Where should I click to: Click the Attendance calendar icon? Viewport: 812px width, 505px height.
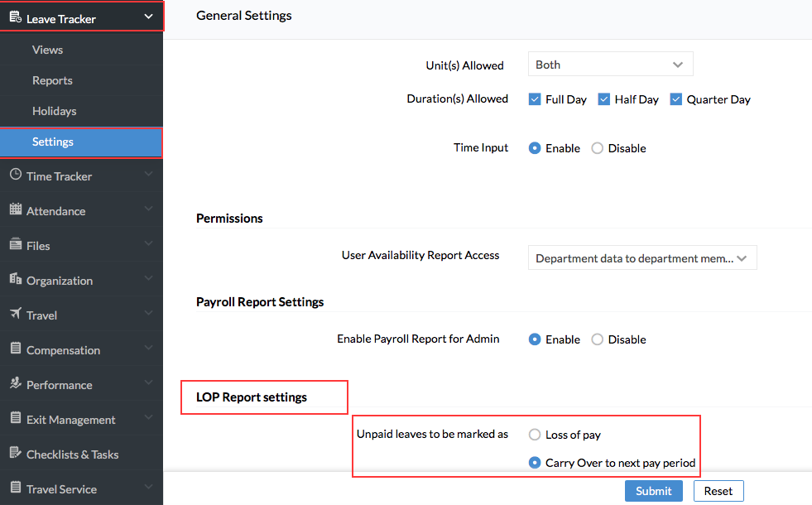[x=16, y=209]
